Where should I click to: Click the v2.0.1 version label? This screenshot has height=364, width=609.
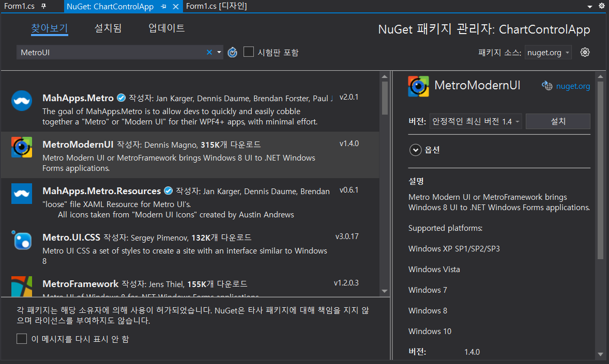click(349, 97)
